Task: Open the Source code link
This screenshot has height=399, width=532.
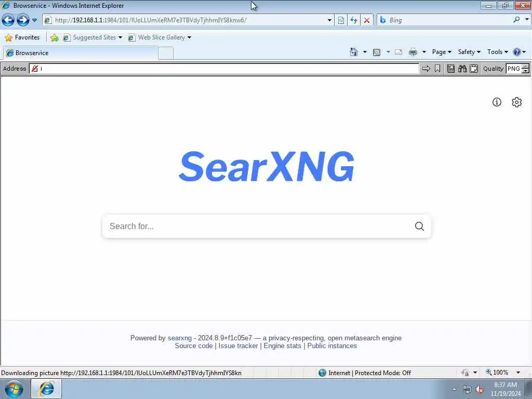Action: point(194,345)
